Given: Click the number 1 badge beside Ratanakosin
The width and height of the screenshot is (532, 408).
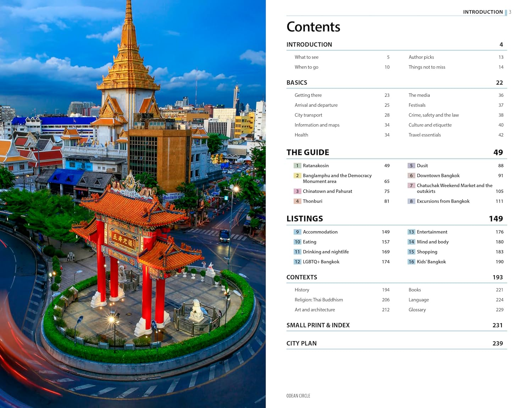Looking at the screenshot, I should [297, 166].
